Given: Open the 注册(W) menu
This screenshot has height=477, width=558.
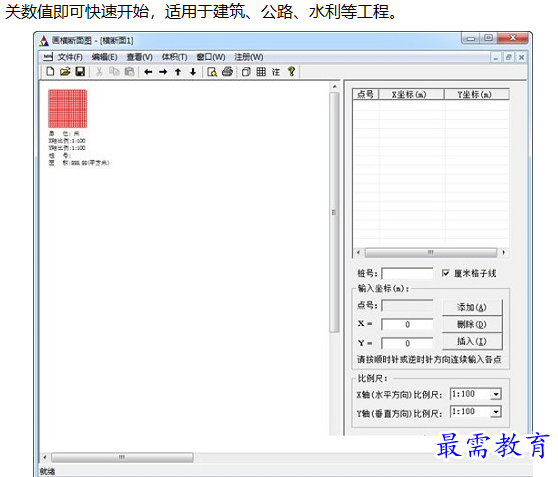Looking at the screenshot, I should pyautogui.click(x=249, y=57).
